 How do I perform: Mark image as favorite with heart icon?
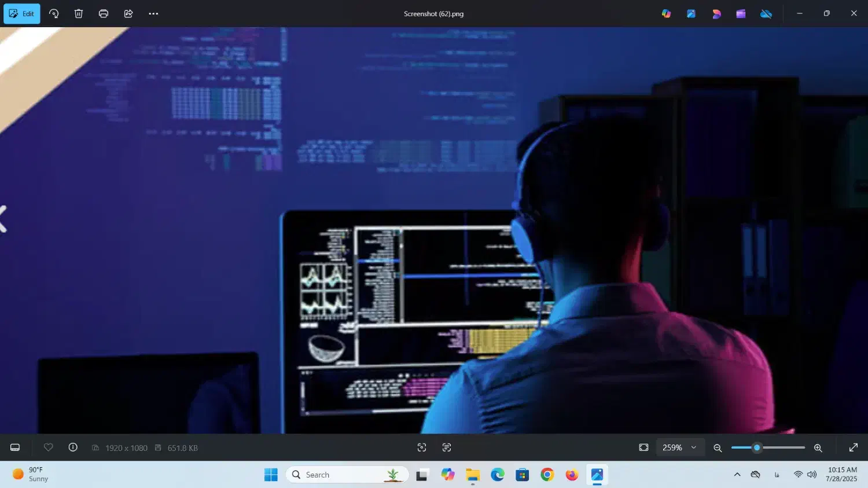(x=49, y=447)
